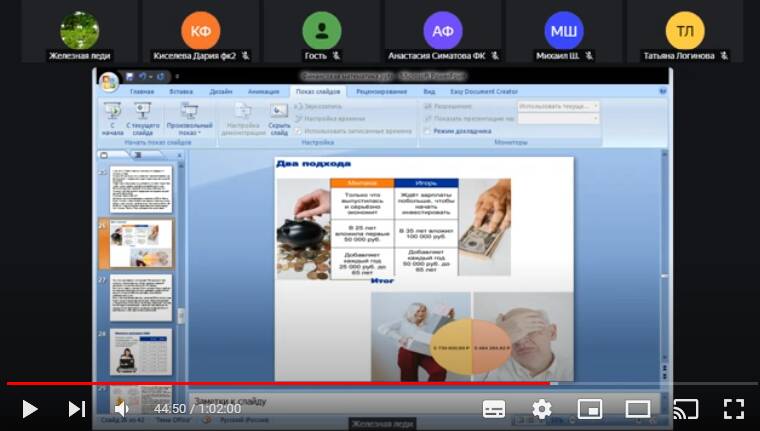
Task: Toggle Показать презентацию на checkbox
Action: coord(428,118)
